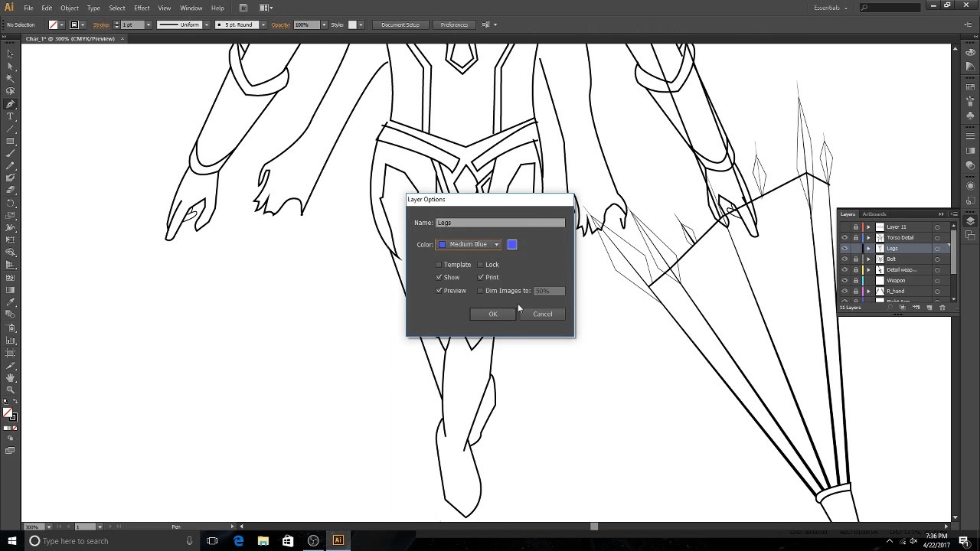Click the Create New Sublayer icon

pos(916,308)
